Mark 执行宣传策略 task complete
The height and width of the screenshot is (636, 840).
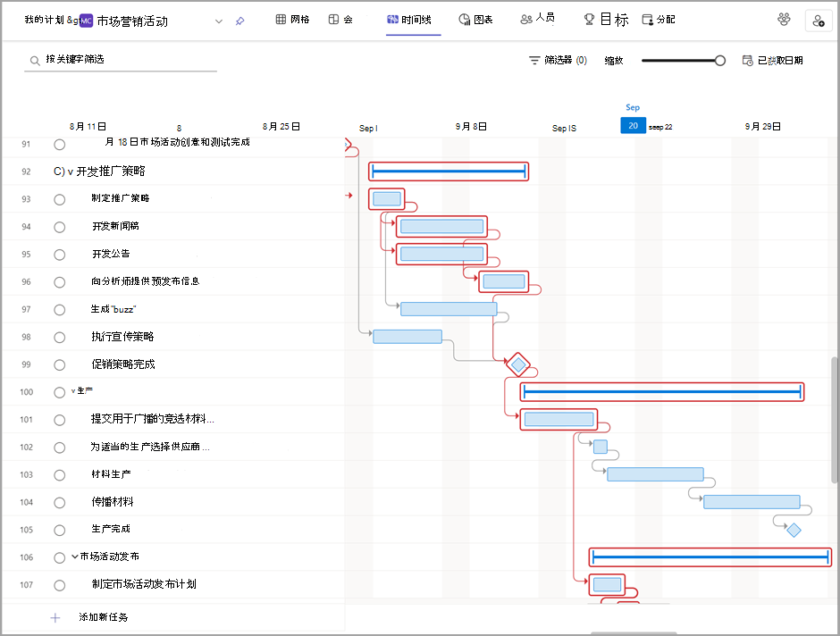click(60, 338)
